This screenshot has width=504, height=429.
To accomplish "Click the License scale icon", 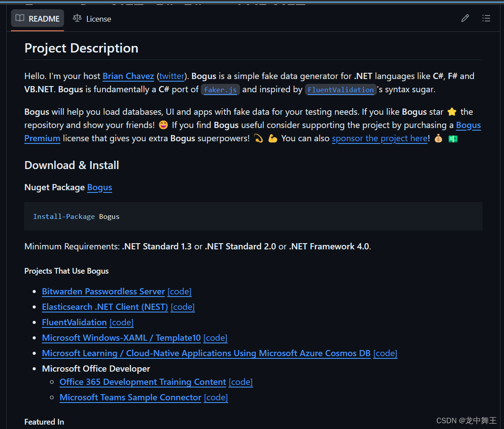I will [x=77, y=18].
